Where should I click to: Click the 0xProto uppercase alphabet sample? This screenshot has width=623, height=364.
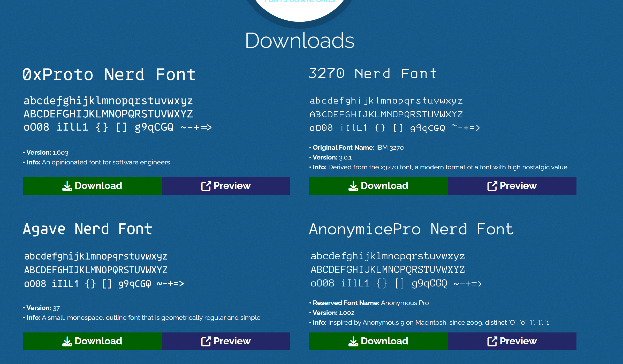coord(108,114)
